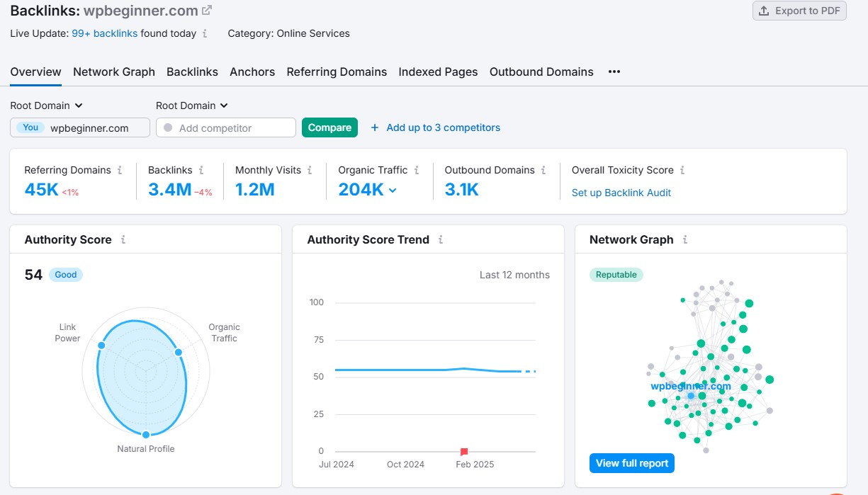Click the Jul 2024 axis label
This screenshot has height=495, width=868.
pyautogui.click(x=337, y=465)
